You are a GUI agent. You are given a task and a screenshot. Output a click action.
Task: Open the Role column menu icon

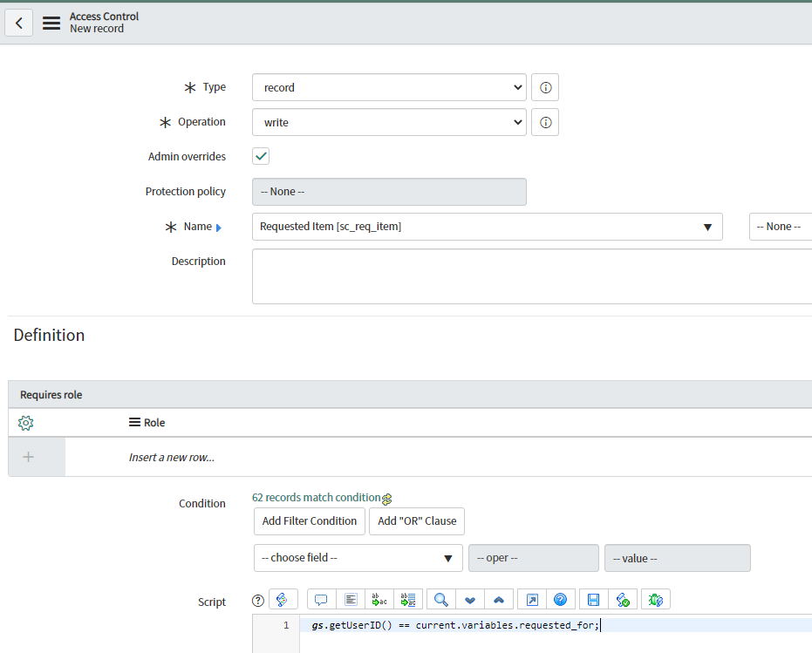click(134, 423)
